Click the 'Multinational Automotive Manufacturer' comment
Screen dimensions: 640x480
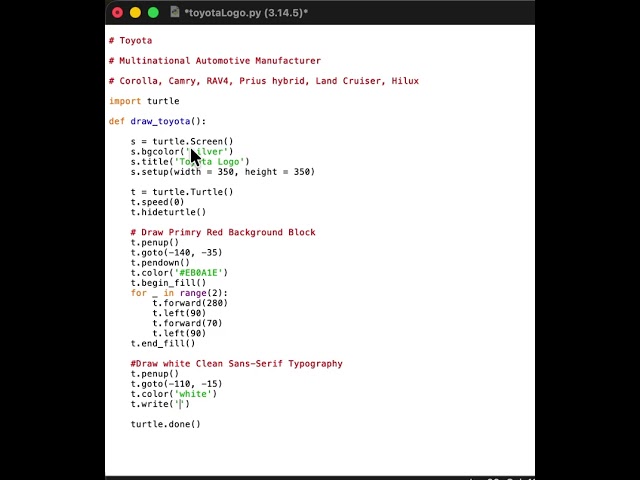point(215,61)
